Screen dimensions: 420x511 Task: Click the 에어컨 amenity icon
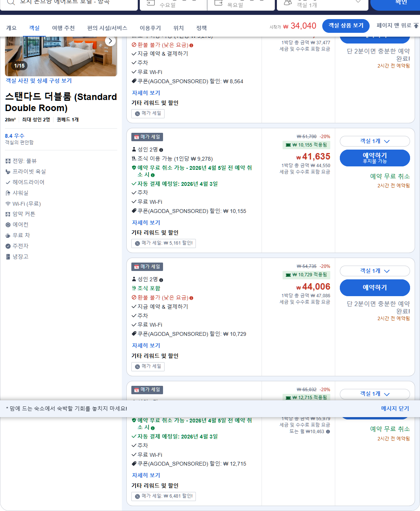8,224
